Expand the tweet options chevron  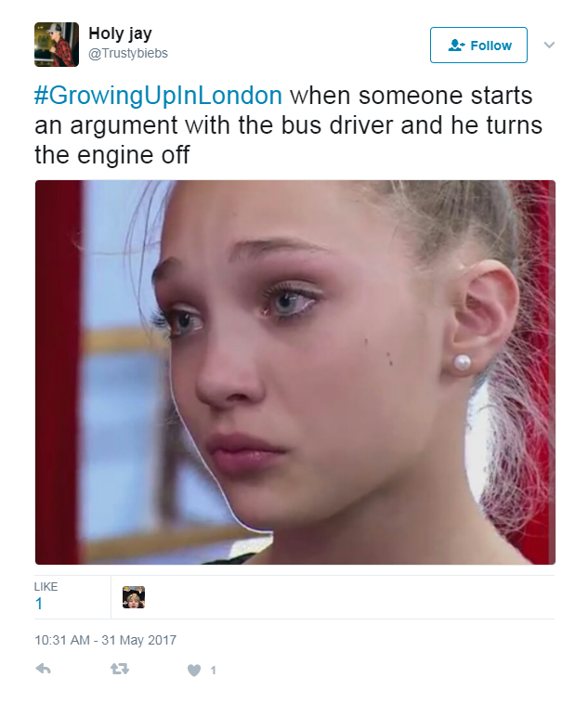pyautogui.click(x=549, y=45)
